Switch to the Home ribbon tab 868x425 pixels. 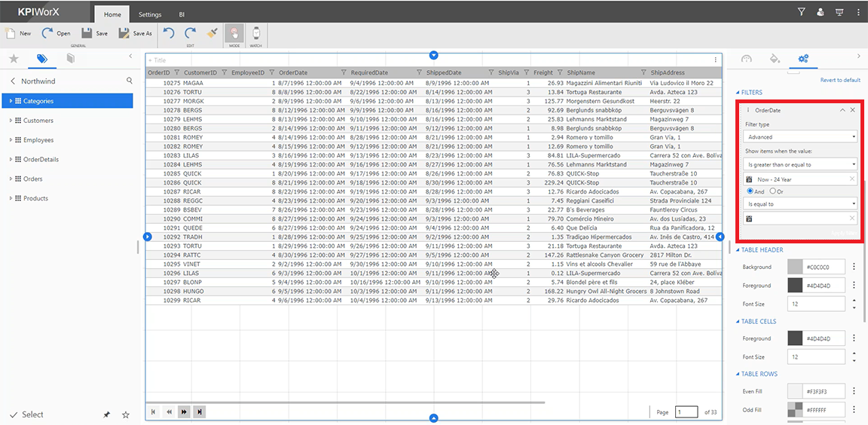112,15
